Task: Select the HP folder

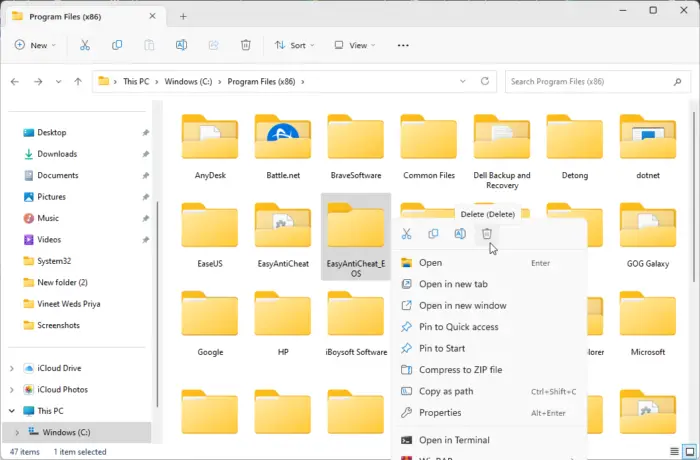Action: 283,324
